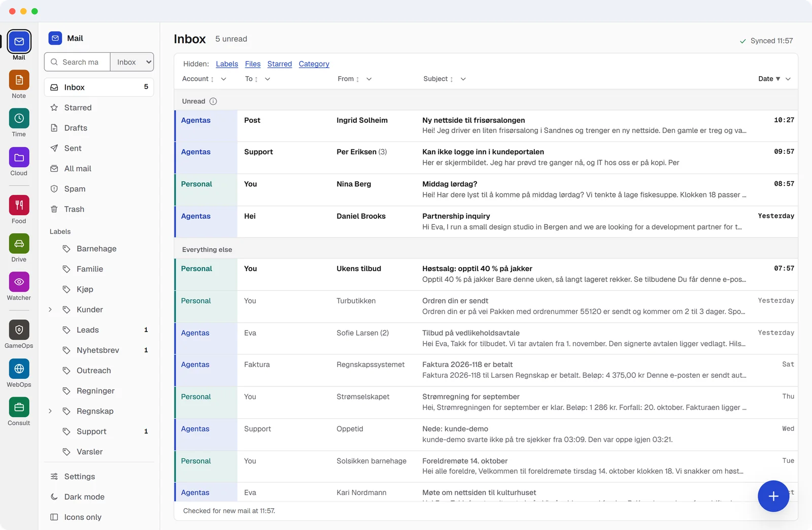This screenshot has width=812, height=530.
Task: Open the Account column filter dropdown
Action: (x=224, y=79)
